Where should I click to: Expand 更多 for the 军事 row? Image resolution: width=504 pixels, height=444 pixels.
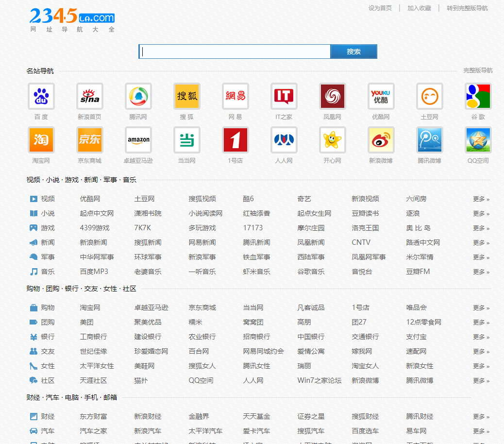(x=481, y=257)
